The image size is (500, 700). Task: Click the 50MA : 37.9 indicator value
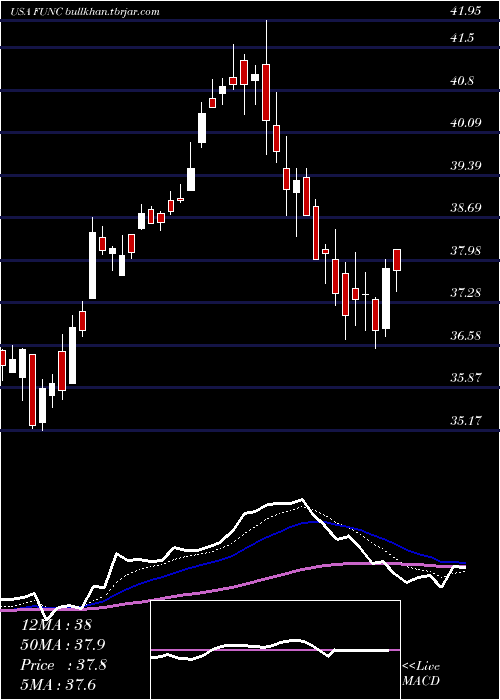(62, 645)
